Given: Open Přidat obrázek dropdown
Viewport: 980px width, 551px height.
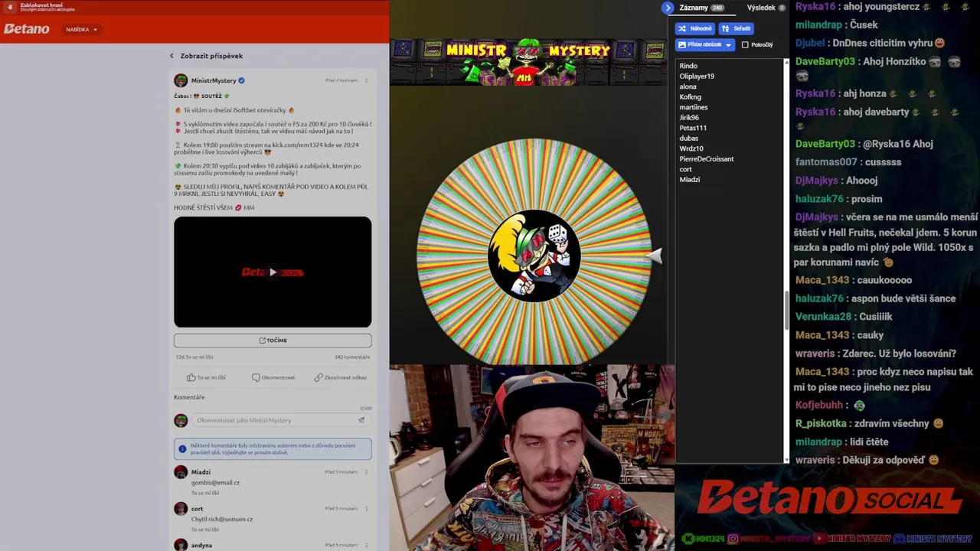Looking at the screenshot, I should [x=704, y=45].
